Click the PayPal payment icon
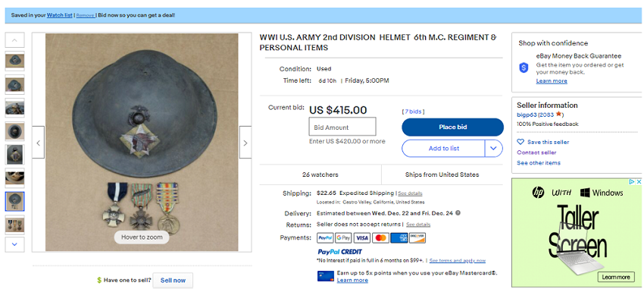 (325, 237)
